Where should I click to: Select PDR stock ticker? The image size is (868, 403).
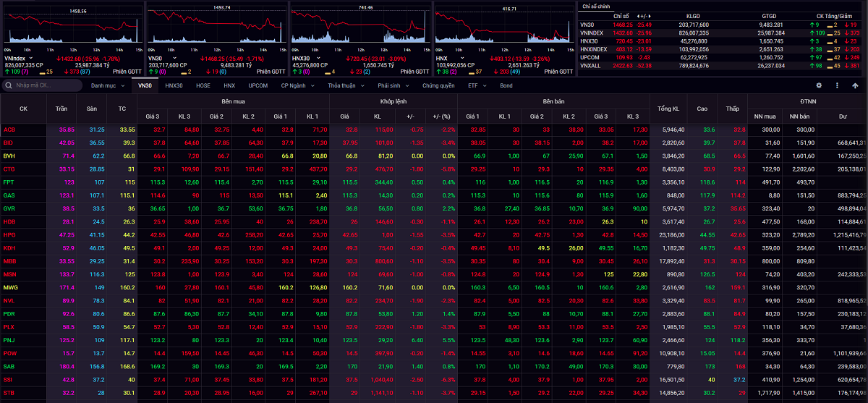click(x=9, y=313)
